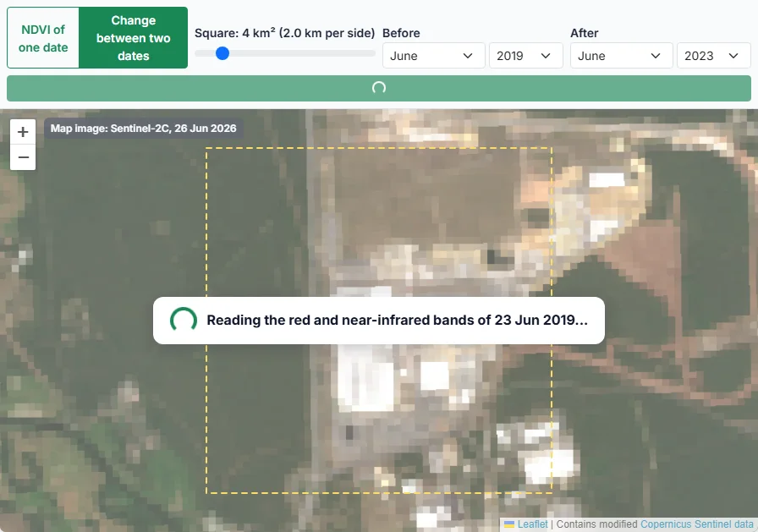Image resolution: width=758 pixels, height=532 pixels.
Task: Zoom out of the map
Action: [x=23, y=157]
